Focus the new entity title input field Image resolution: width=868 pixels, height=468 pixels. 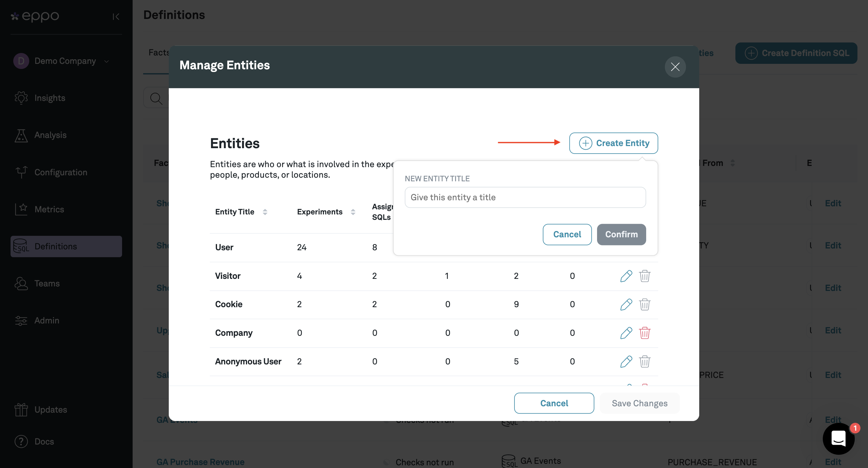point(525,197)
